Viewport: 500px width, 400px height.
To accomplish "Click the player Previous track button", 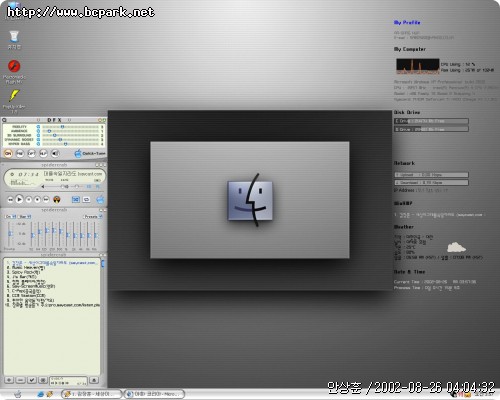I will pyautogui.click(x=11, y=200).
